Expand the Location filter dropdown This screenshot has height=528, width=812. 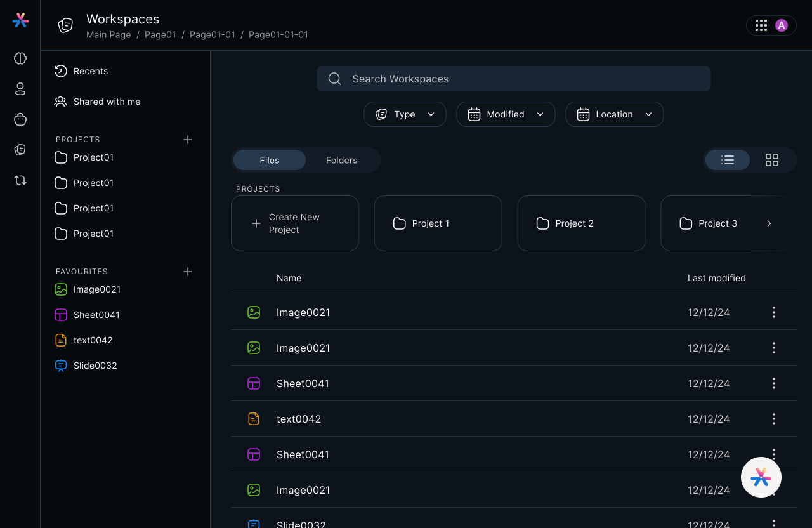tap(614, 114)
